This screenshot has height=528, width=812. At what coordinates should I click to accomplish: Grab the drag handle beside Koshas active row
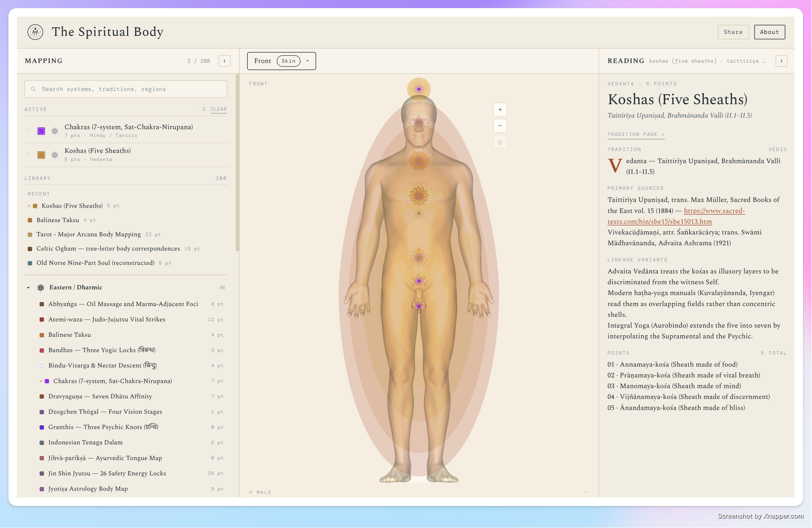[x=29, y=155]
